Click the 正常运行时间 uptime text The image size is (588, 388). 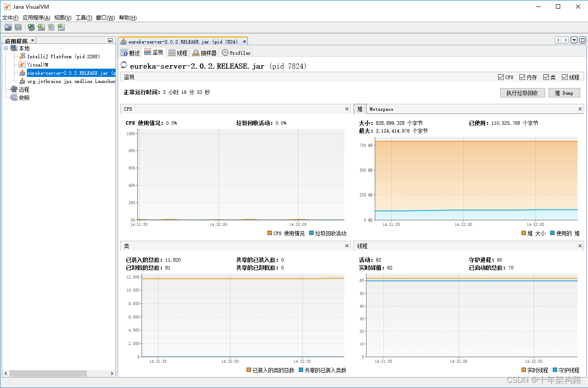tap(167, 93)
